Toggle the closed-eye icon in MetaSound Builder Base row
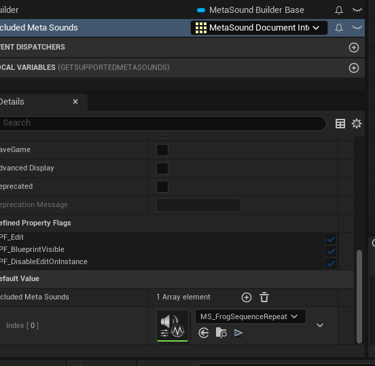375x366 pixels. [357, 10]
